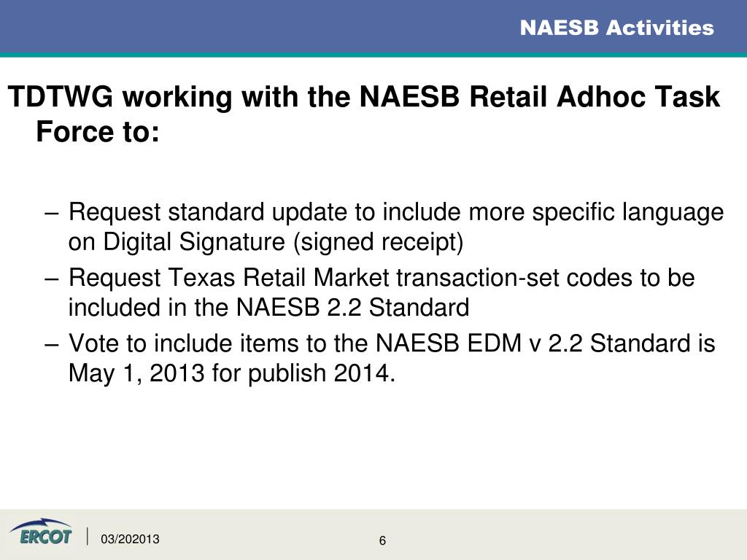Click the words 'Retail Adhoc Task' in the heading

point(595,97)
